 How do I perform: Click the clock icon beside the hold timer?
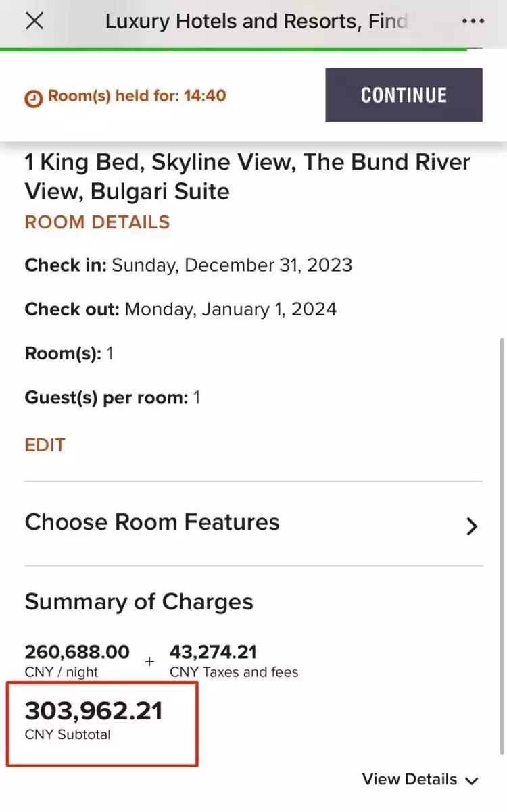(x=33, y=98)
